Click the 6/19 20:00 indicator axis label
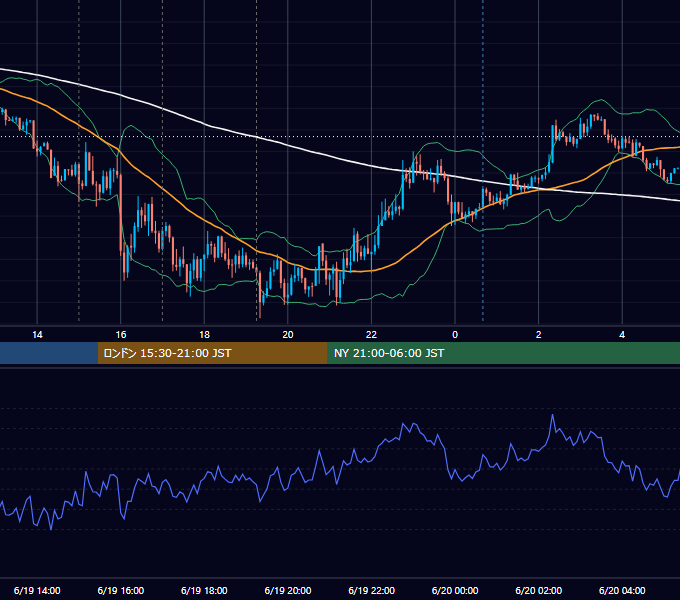680x600 pixels. [288, 590]
